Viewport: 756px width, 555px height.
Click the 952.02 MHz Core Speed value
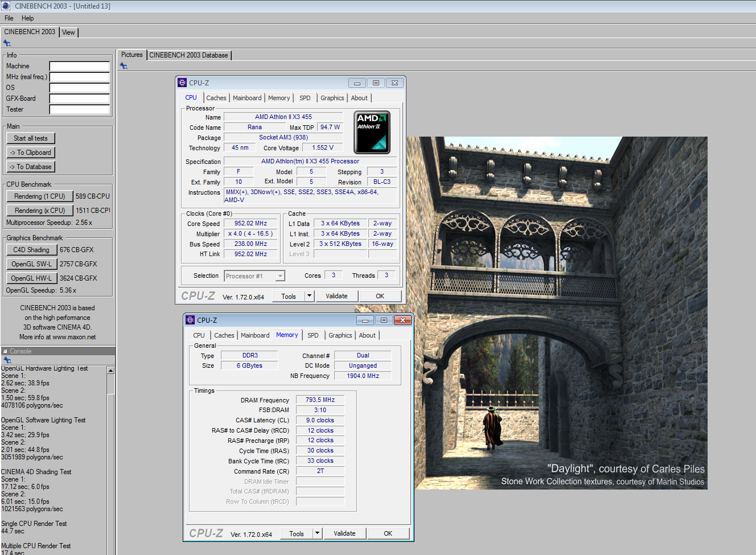click(x=250, y=224)
